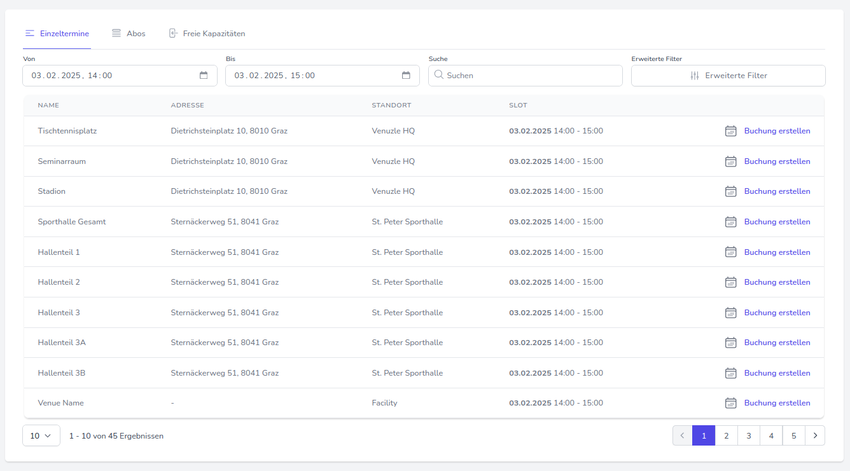Screen dimensions: 850x471
Task: Go to next page with right chevron
Action: pyautogui.click(x=815, y=436)
